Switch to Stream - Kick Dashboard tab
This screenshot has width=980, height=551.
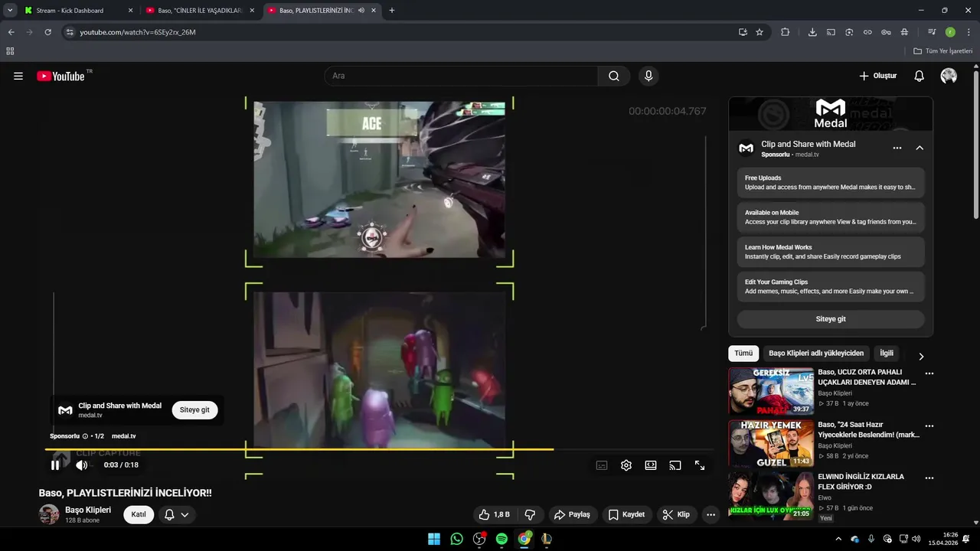[x=80, y=11]
